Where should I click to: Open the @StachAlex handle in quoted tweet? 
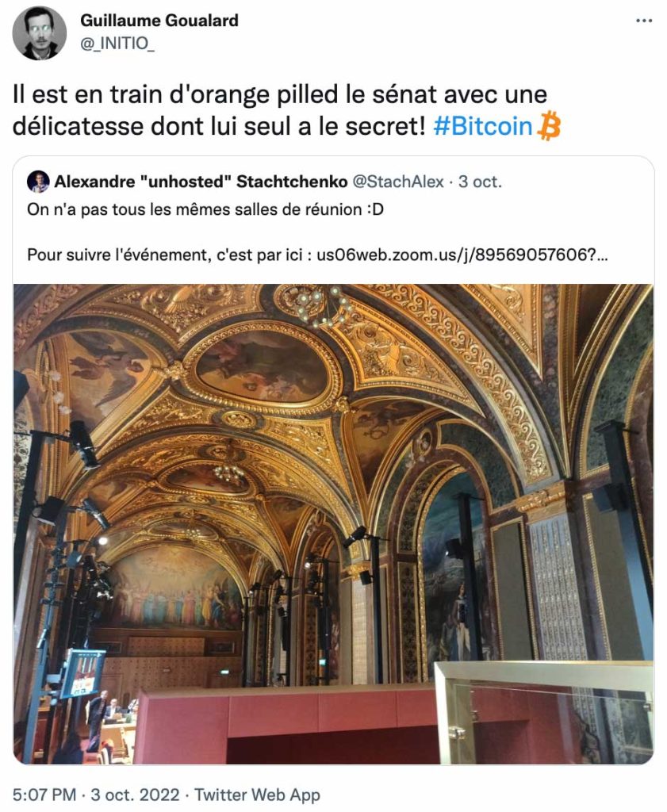(397, 182)
